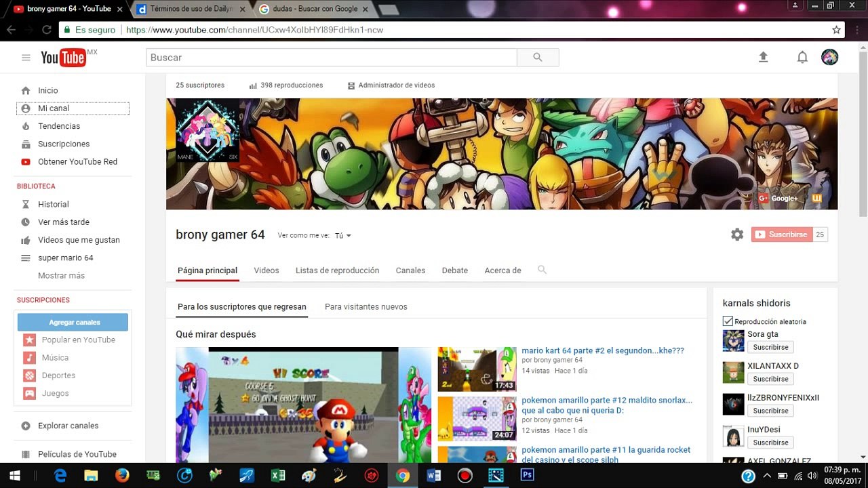
Task: Select Para visitantes nuevos tab
Action: [366, 307]
